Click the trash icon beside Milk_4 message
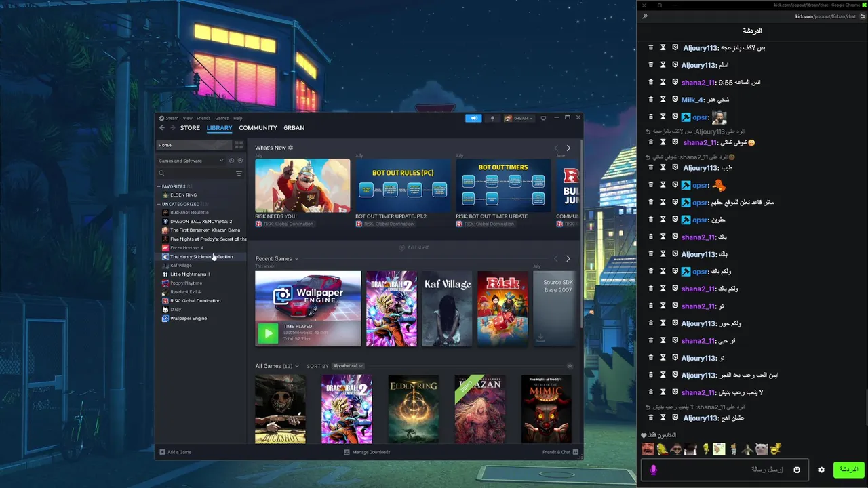 (651, 100)
